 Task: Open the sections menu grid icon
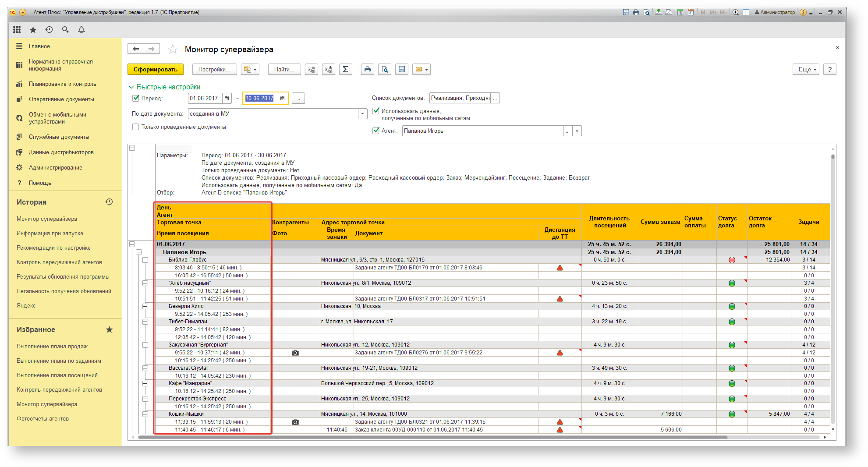pos(17,29)
